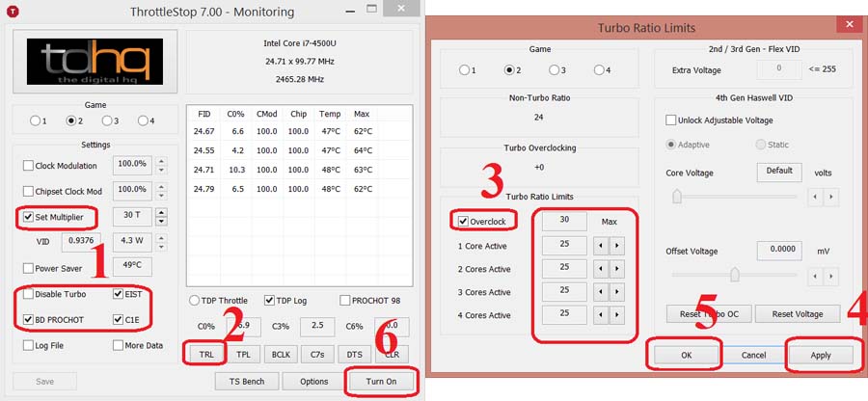Viewport: 868px width, 401px height.
Task: Increase 2 Cores Active ratio with right arrow
Action: coord(616,269)
